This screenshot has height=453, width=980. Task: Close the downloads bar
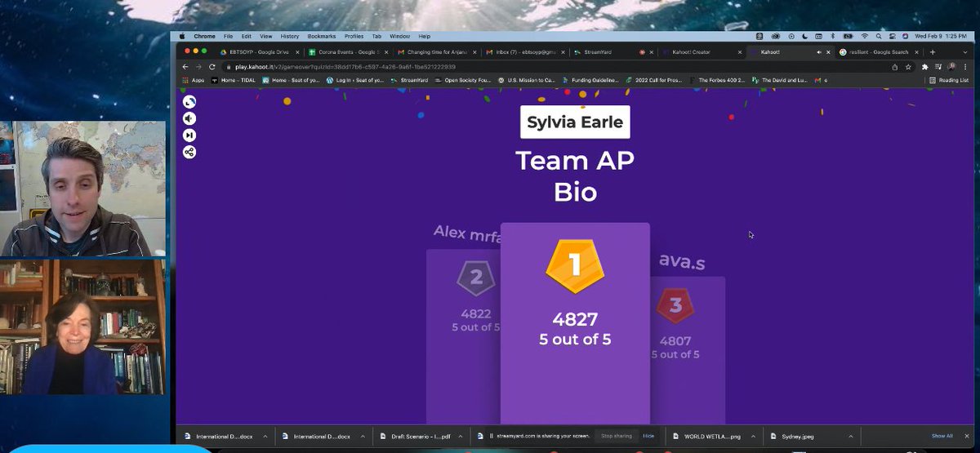(x=966, y=437)
